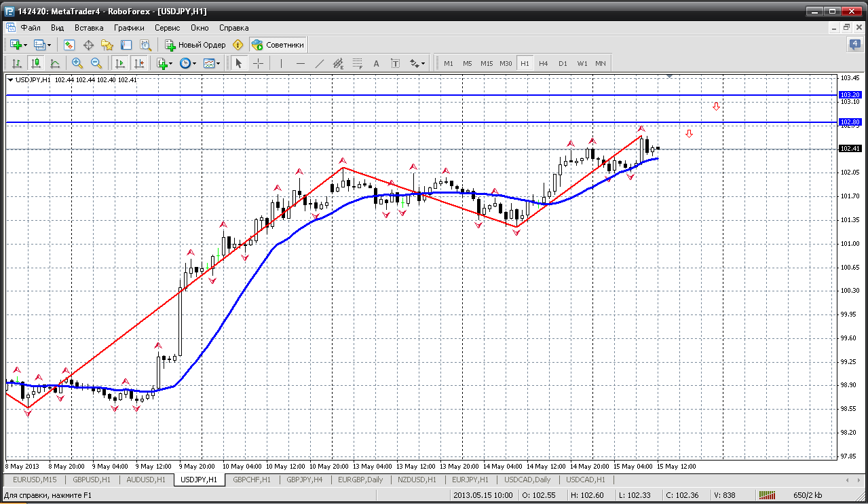Click the blue 103.20 price level label
Screen dimensions: 868x504
click(850, 94)
